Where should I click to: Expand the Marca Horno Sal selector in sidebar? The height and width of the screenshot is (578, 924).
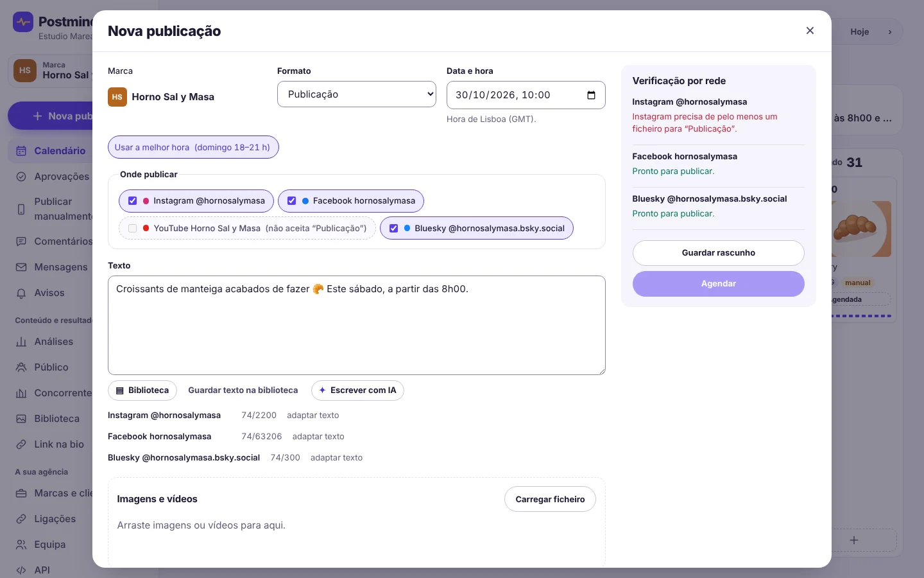[51, 71]
